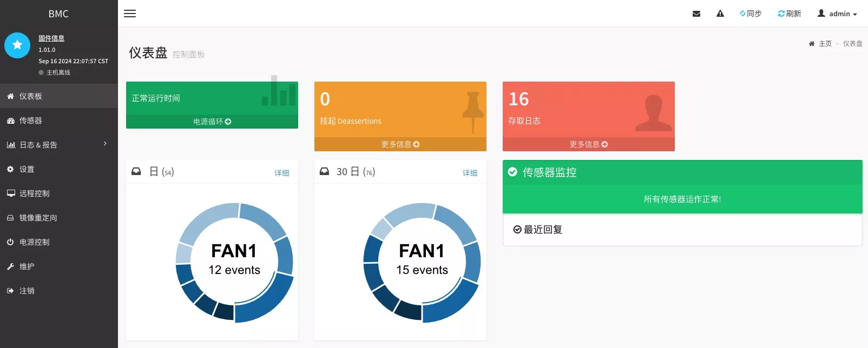Open 维护 maintenance sidebar item
This screenshot has width=868, height=348.
tap(59, 266)
